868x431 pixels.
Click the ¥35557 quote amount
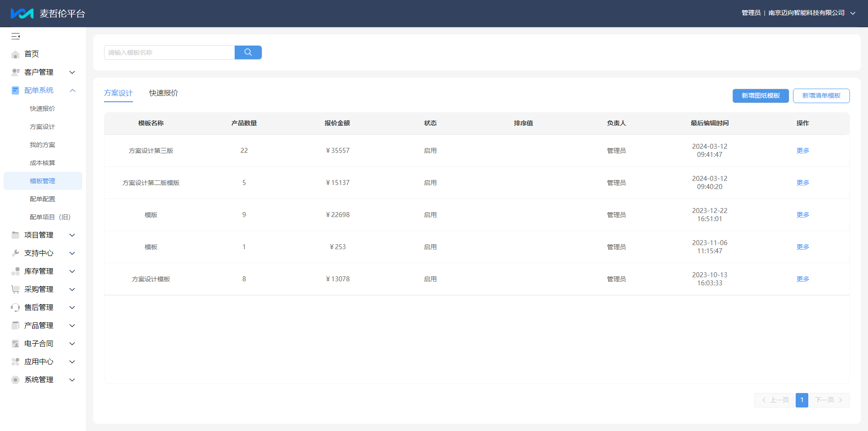(337, 151)
